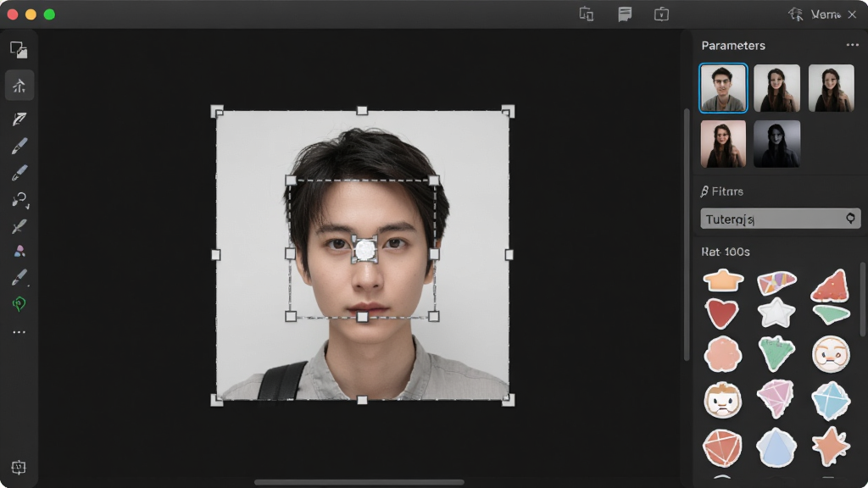The image size is (868, 488).
Task: Insert the pink diamond sticker
Action: pos(776,398)
